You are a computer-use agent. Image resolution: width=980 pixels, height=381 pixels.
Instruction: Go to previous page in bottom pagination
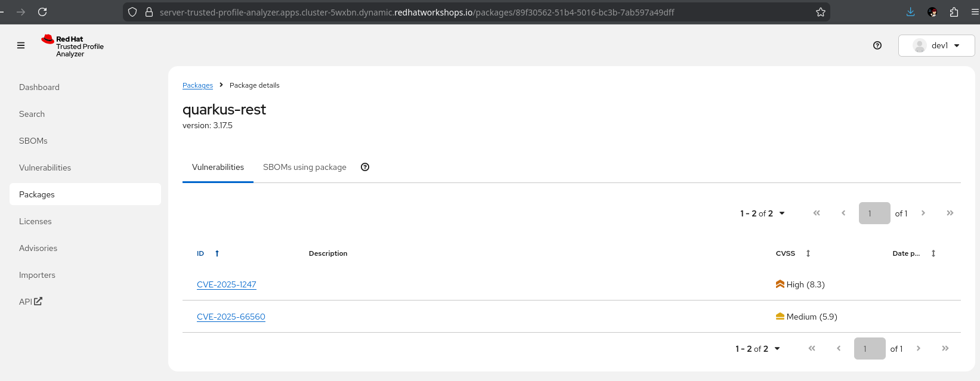[x=839, y=348]
